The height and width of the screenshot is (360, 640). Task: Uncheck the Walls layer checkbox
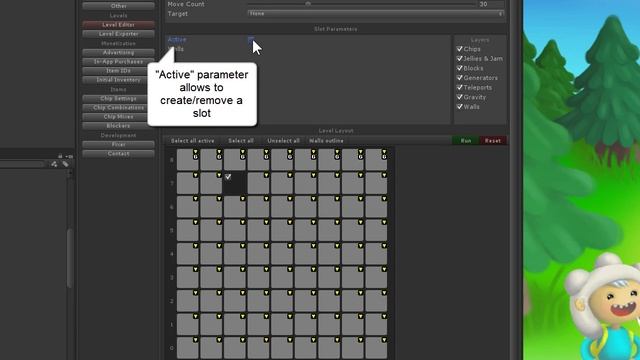[x=460, y=107]
